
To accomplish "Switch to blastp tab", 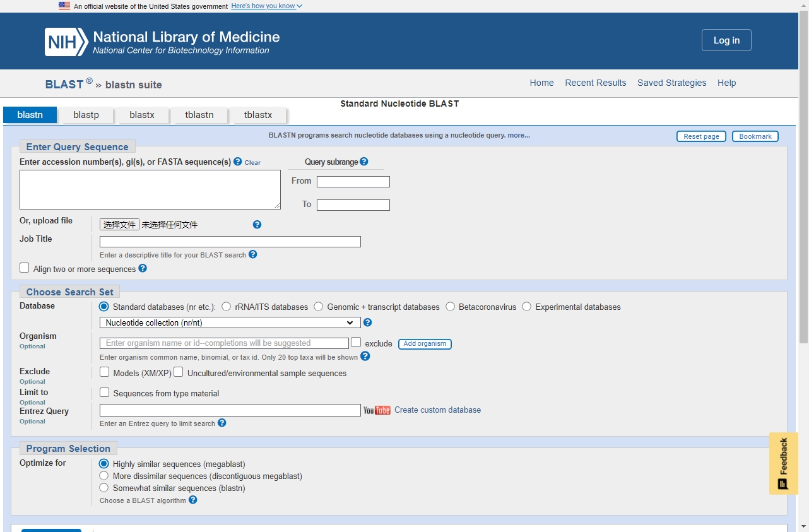I will click(86, 115).
